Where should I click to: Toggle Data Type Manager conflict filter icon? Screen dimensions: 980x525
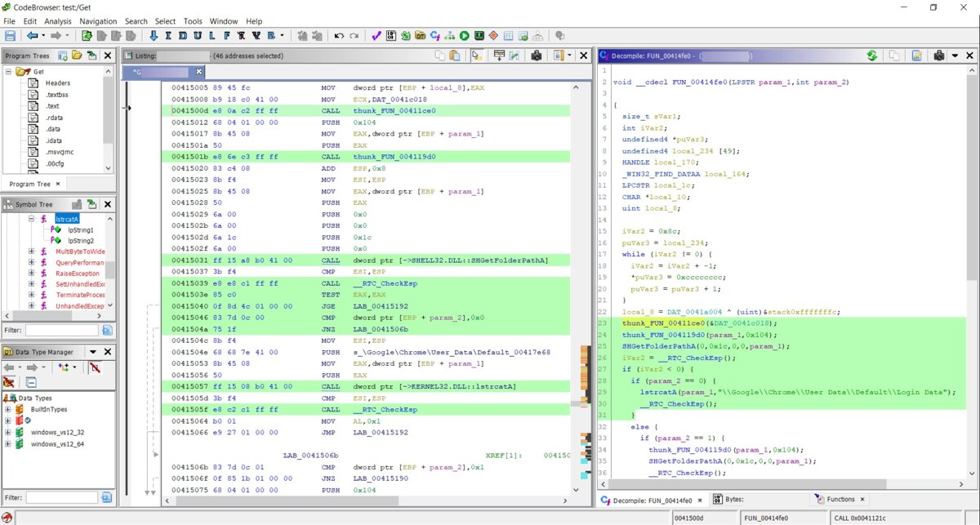click(94, 367)
